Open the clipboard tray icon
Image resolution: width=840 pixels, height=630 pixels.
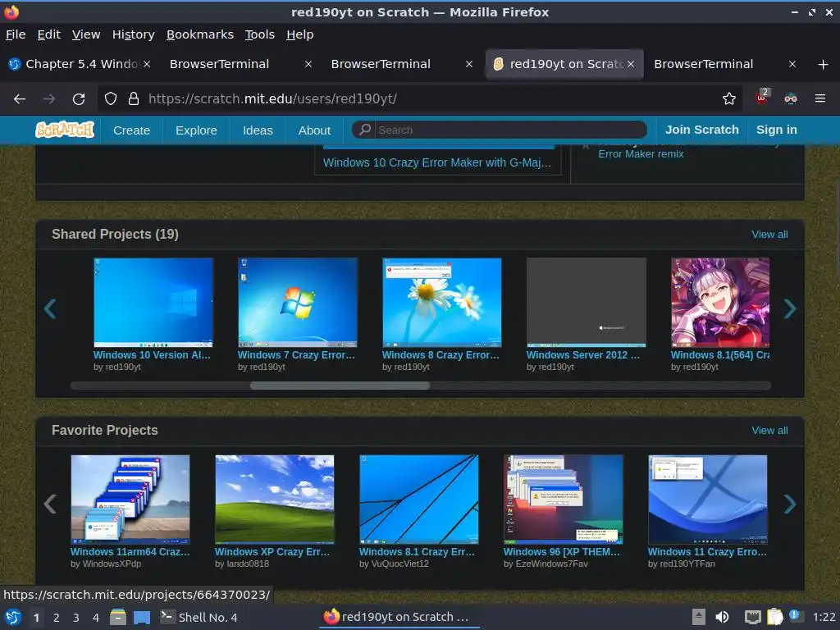(774, 617)
